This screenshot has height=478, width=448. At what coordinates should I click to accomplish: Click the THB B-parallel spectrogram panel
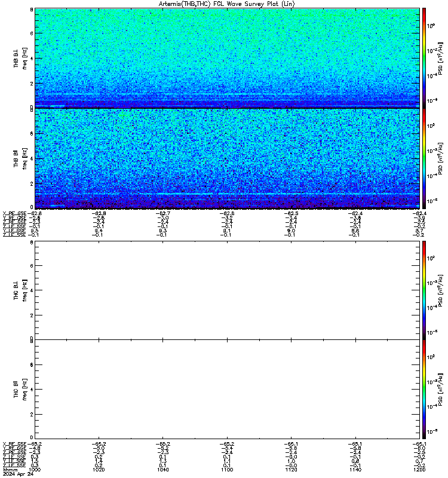[227, 158]
